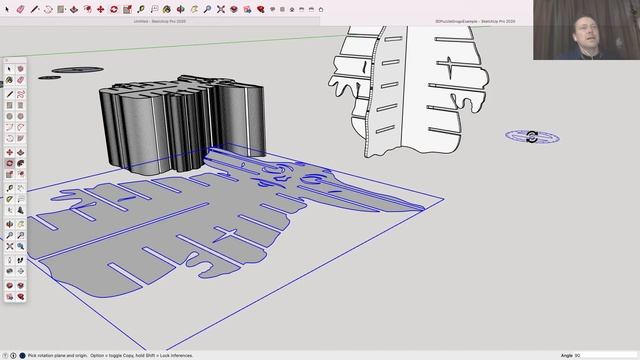
Task: Select the Zoom magnifier in the top toolbar
Action: (x=207, y=9)
